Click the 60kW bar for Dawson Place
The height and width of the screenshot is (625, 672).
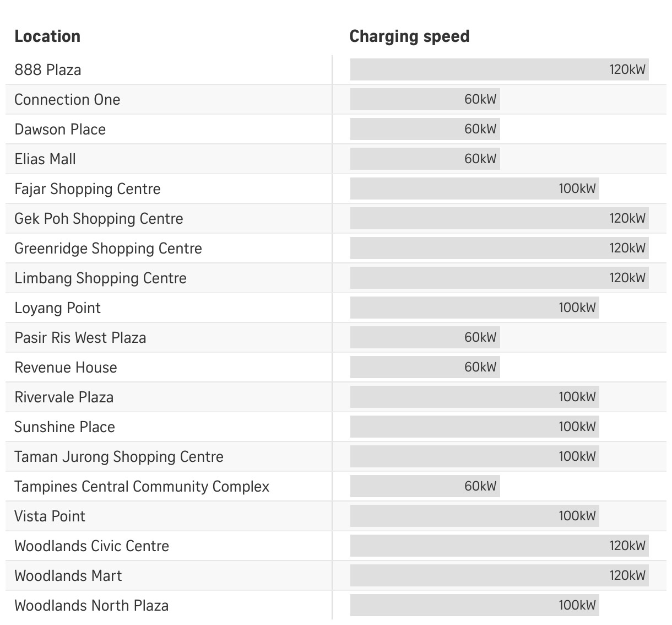(x=425, y=129)
